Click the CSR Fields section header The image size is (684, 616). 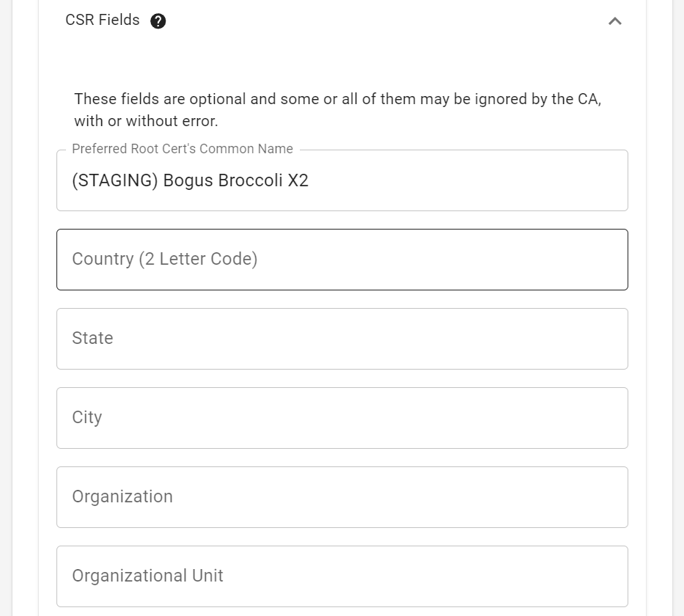102,21
